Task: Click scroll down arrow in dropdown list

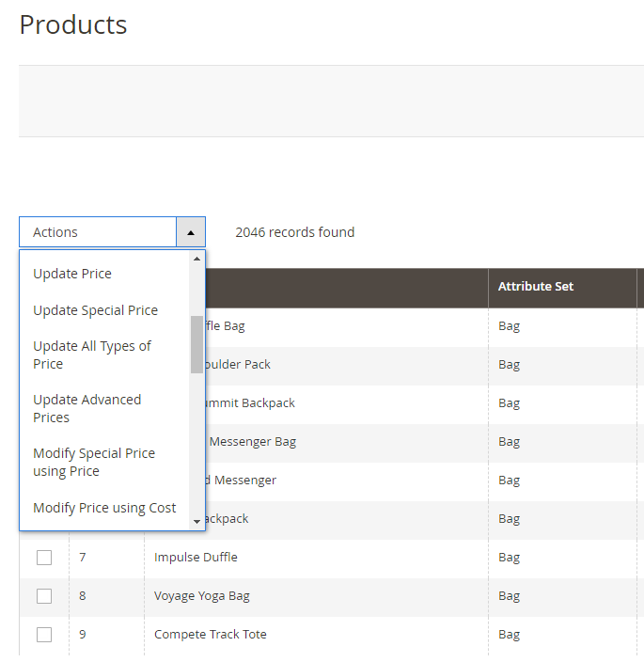Action: 196,521
